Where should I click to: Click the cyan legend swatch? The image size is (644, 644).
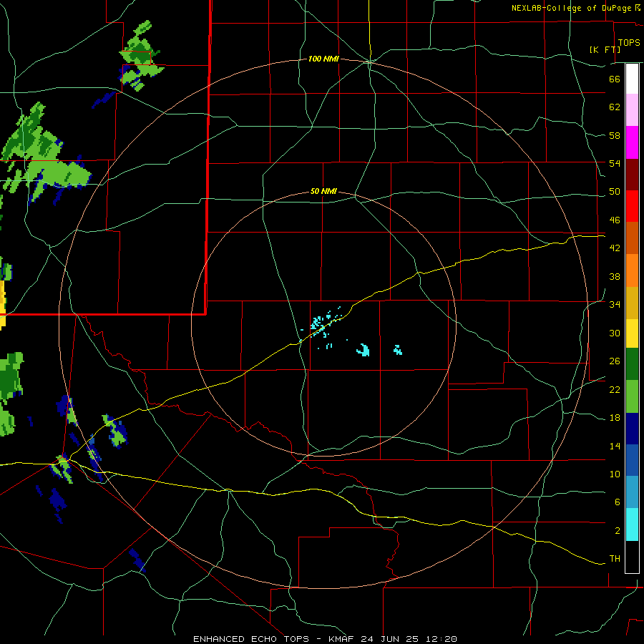pyautogui.click(x=632, y=525)
